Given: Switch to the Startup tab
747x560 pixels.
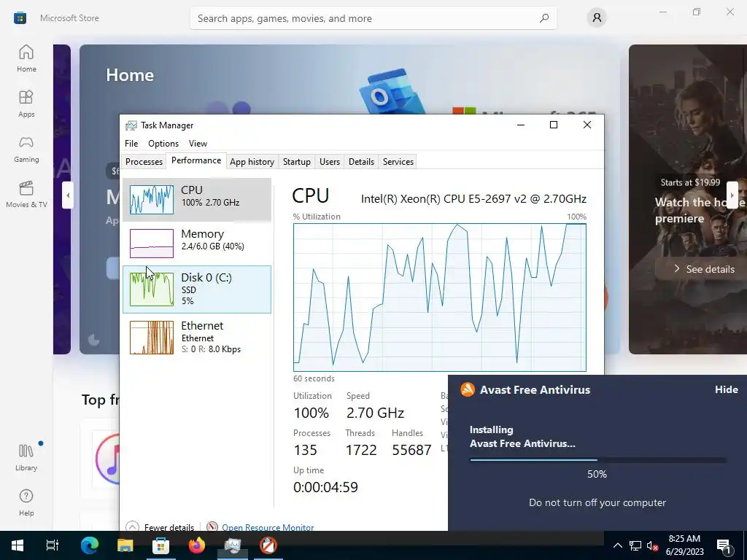Looking at the screenshot, I should point(296,161).
